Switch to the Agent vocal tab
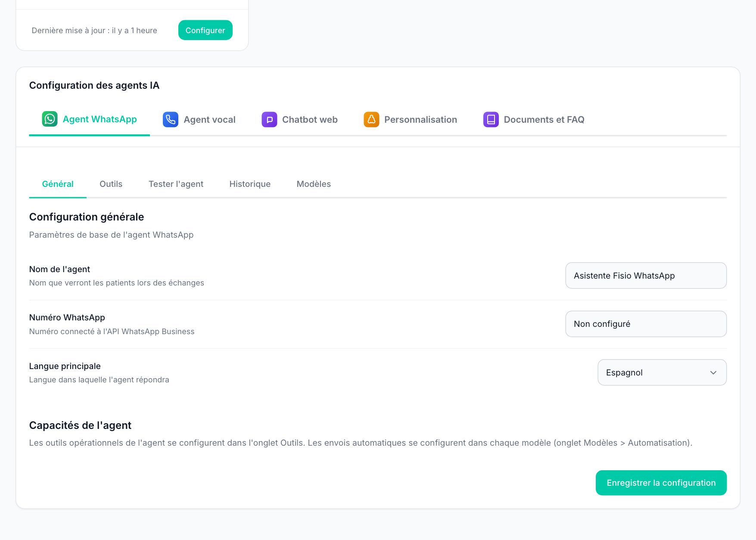 pos(199,119)
